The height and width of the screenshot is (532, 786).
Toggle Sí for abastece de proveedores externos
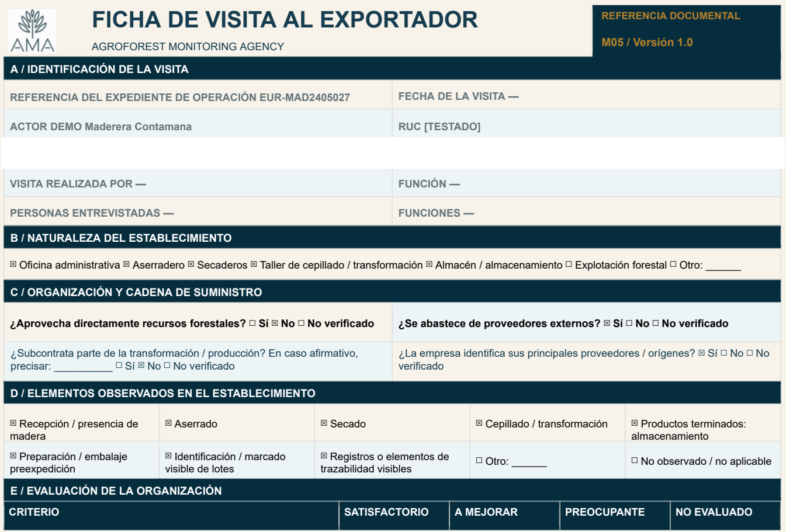click(x=607, y=323)
